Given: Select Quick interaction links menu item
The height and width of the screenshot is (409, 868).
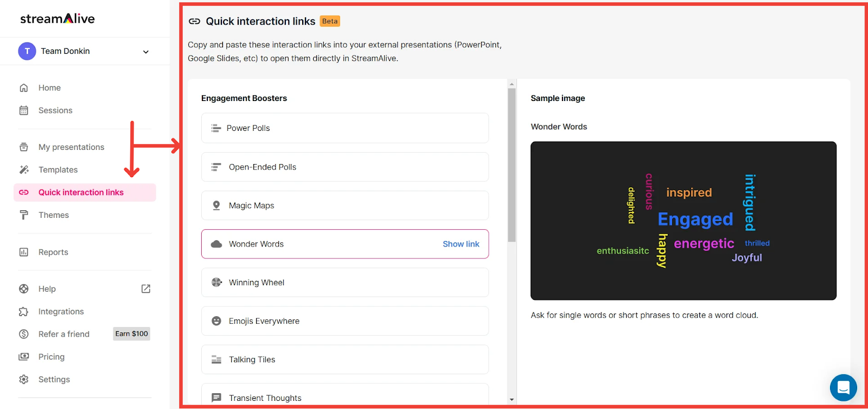Looking at the screenshot, I should [85, 192].
